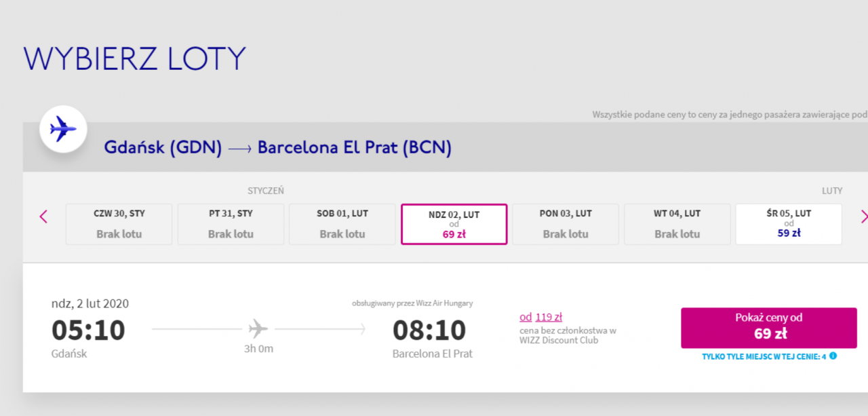Click the blue airplane icon in the circle
868x416 pixels.
[63, 128]
